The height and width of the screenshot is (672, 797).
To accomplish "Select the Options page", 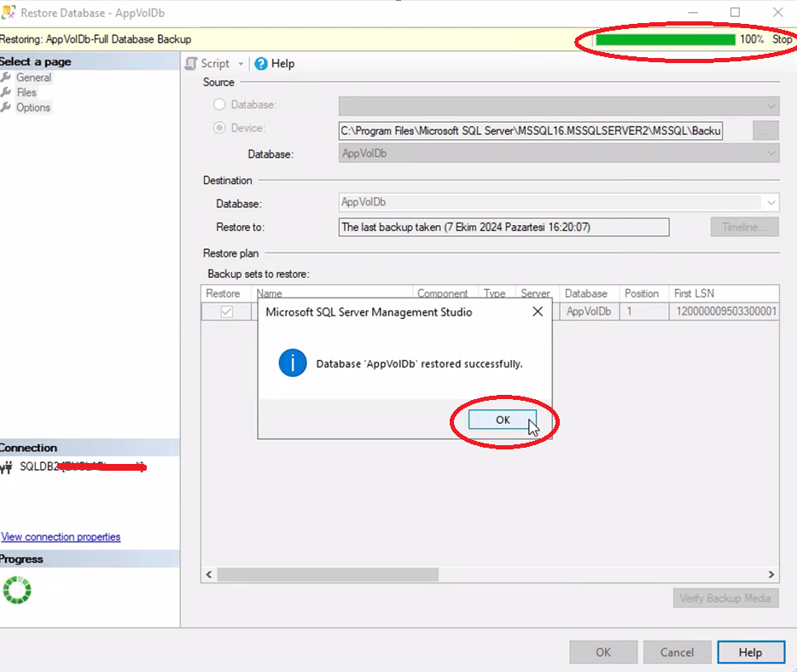I will pos(33,107).
